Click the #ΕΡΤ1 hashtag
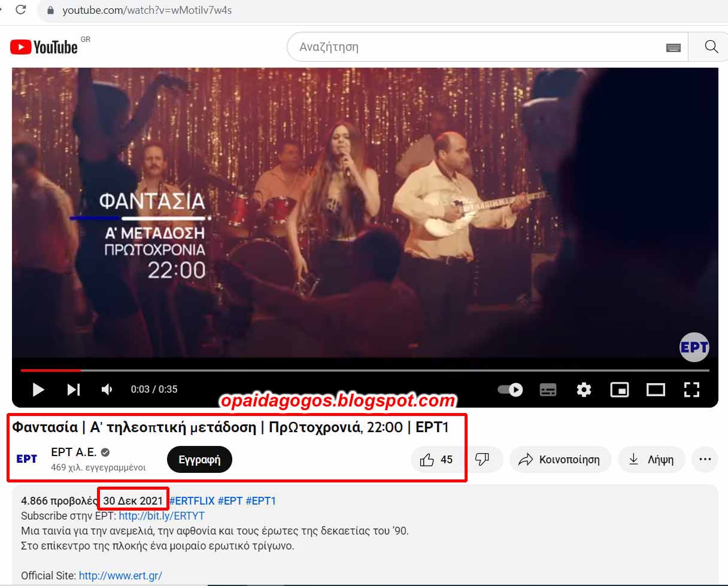The width and height of the screenshot is (728, 586). click(261, 501)
